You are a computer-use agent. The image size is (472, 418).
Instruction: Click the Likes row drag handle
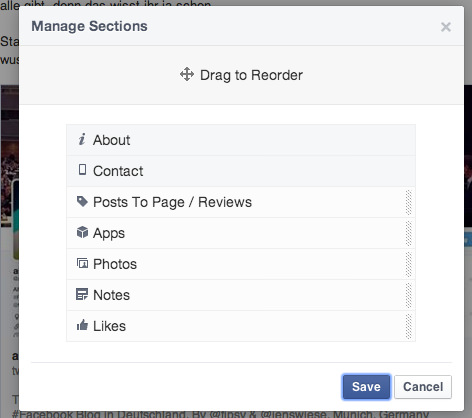click(x=409, y=326)
